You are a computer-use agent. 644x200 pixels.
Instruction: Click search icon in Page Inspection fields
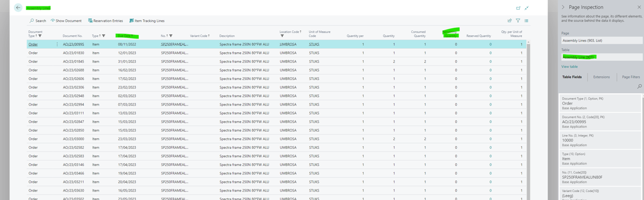(639, 86)
